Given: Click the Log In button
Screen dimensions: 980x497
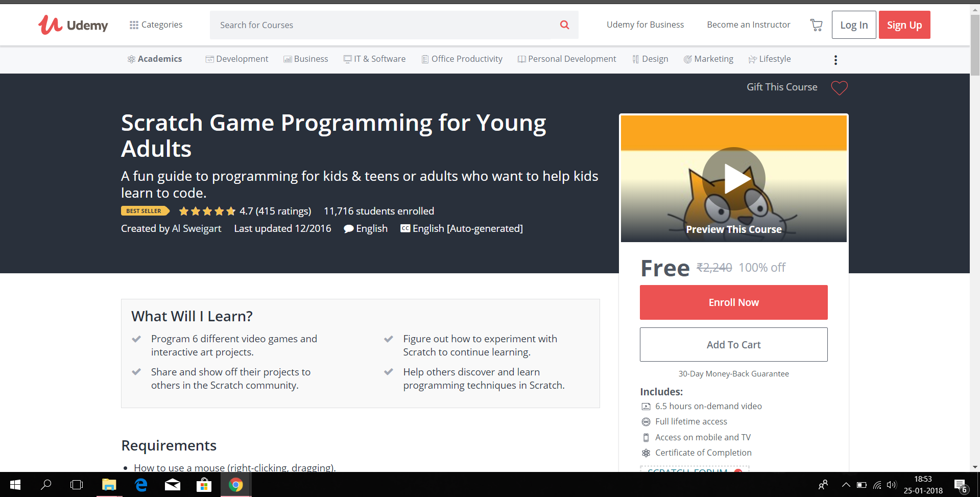Looking at the screenshot, I should click(854, 25).
